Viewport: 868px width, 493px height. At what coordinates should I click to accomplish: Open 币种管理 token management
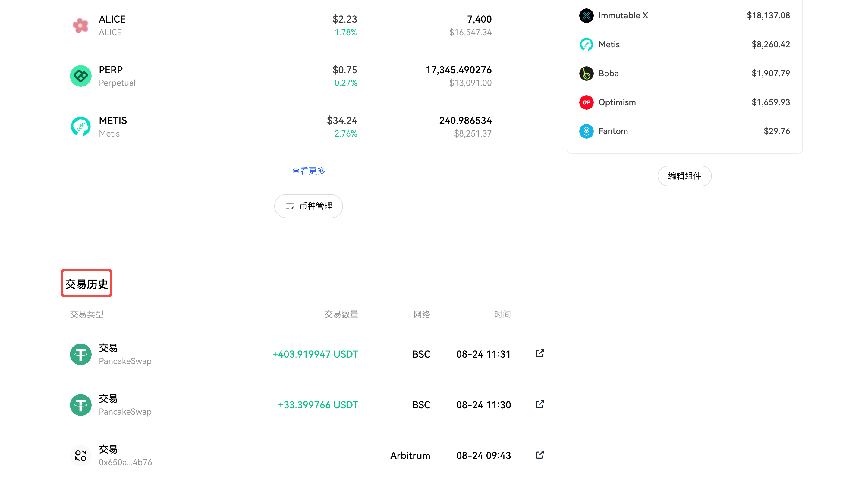[x=308, y=206]
